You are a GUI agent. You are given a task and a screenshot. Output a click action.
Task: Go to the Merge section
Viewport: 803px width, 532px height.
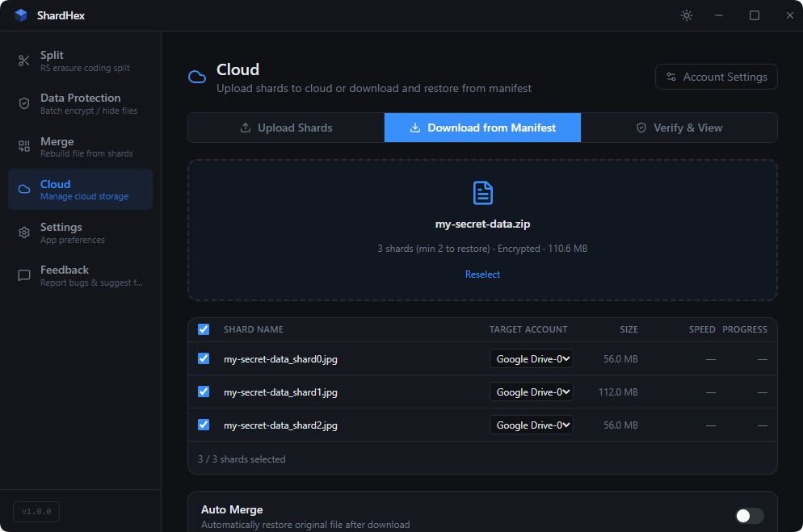point(81,146)
